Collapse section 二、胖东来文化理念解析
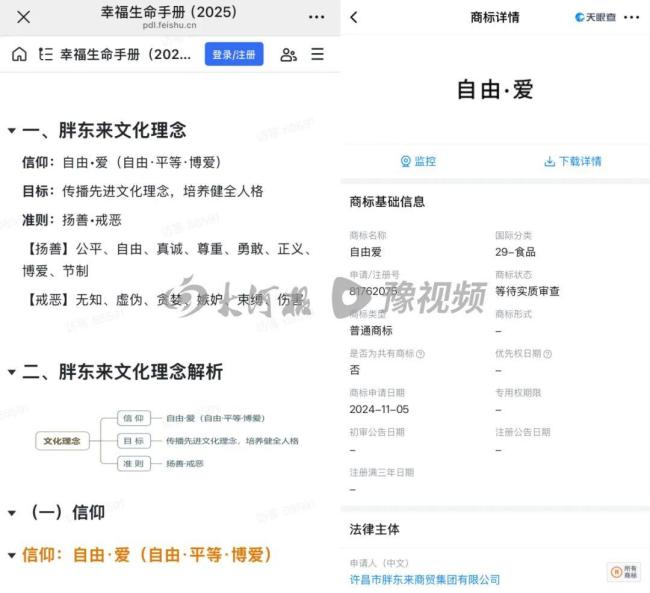Screen dimensions: 650x593 tap(12, 372)
